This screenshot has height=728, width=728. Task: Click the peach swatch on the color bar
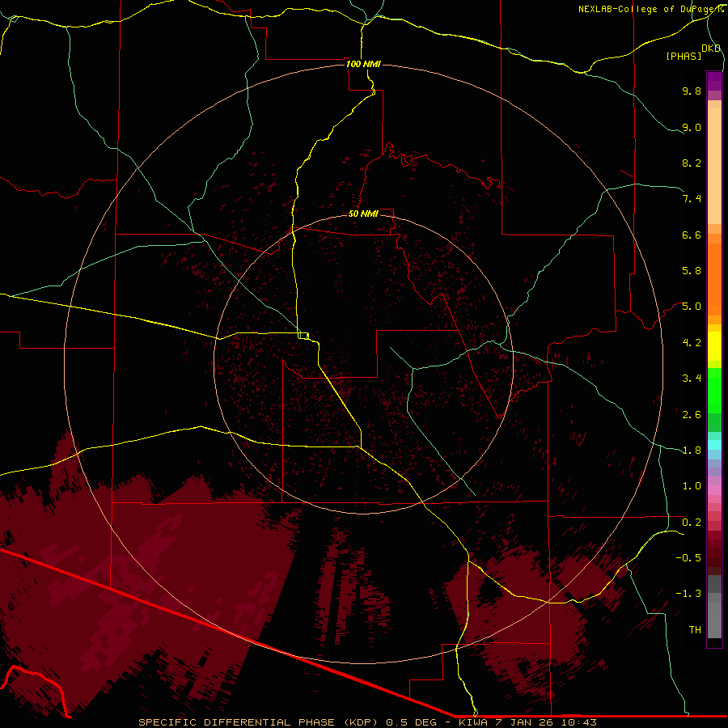coord(714,167)
